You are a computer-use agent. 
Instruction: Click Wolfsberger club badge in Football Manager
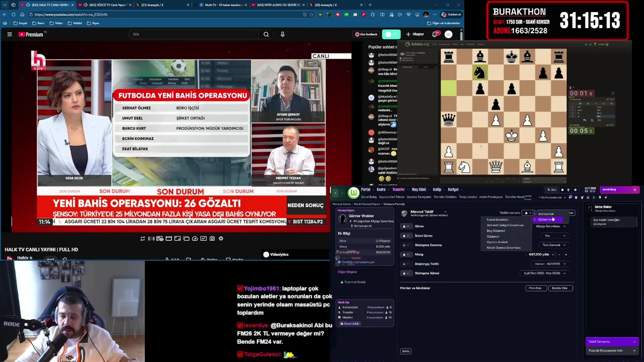354,193
